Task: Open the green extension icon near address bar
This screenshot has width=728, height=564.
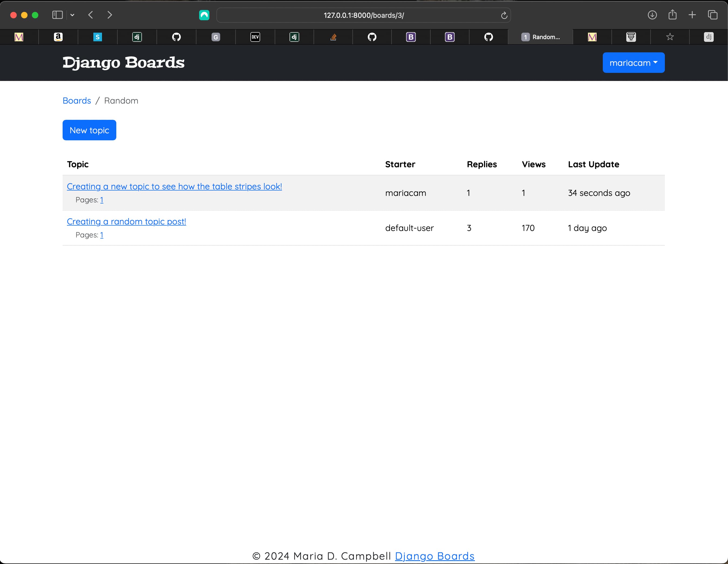Action: (x=204, y=15)
